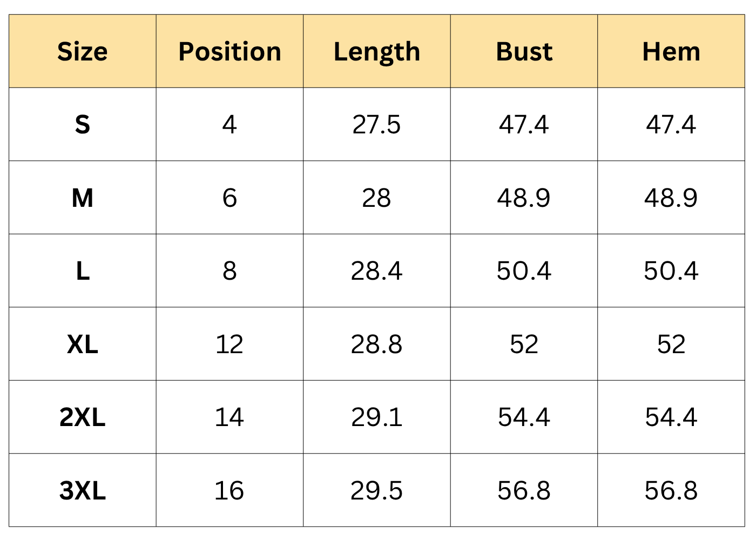Click Bust value 50.4 in L row

524,271
